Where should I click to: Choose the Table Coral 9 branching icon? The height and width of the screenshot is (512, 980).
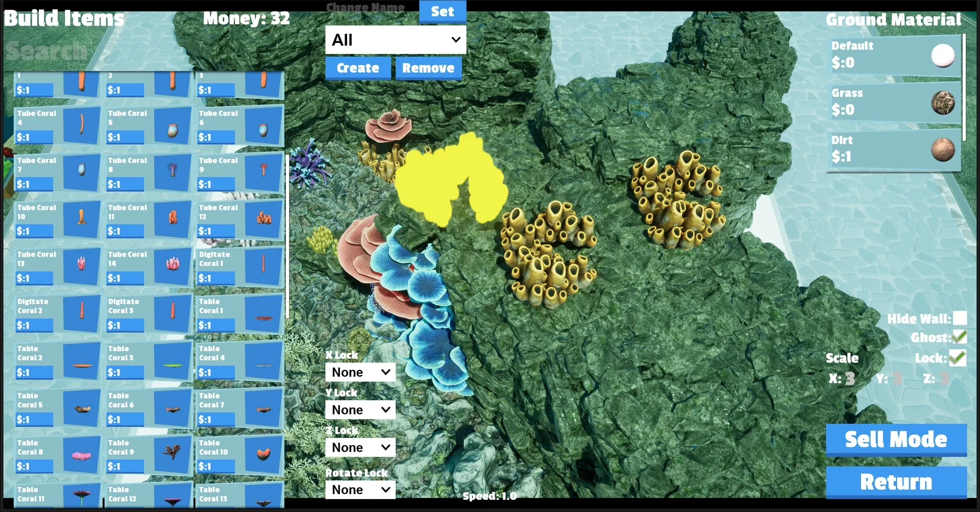(173, 452)
